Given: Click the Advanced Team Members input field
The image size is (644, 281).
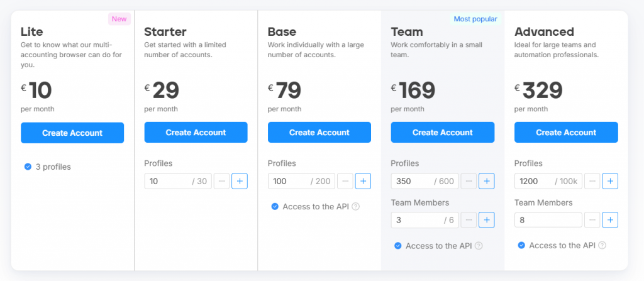Looking at the screenshot, I should point(547,220).
